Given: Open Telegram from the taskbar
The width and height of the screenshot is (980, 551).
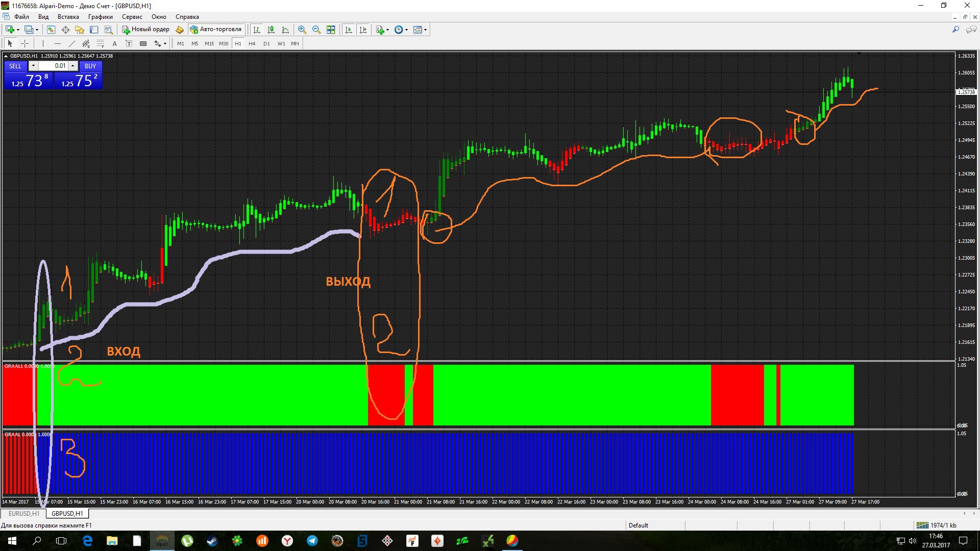Looking at the screenshot, I should [x=312, y=541].
